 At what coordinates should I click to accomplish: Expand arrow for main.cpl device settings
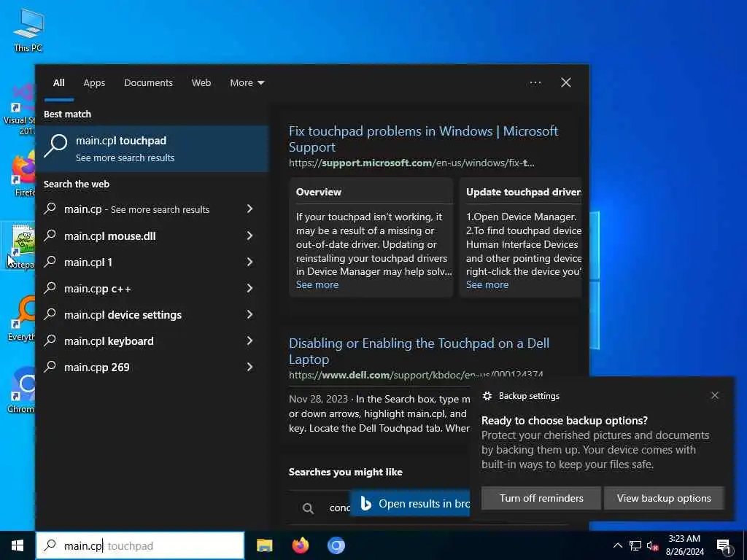(x=249, y=314)
